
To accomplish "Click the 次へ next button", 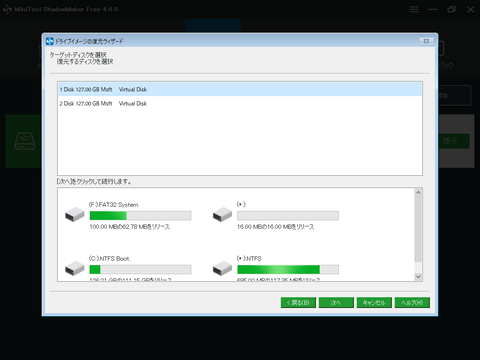I will (336, 303).
